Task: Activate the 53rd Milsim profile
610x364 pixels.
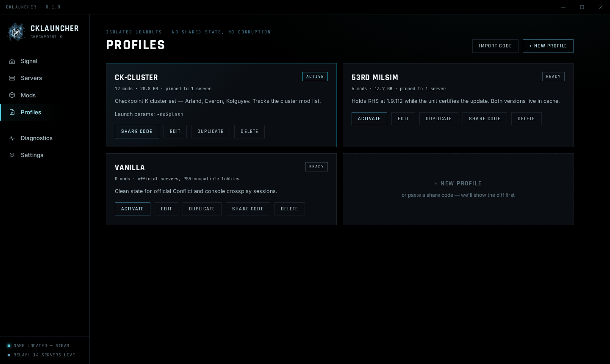Action: [369, 119]
